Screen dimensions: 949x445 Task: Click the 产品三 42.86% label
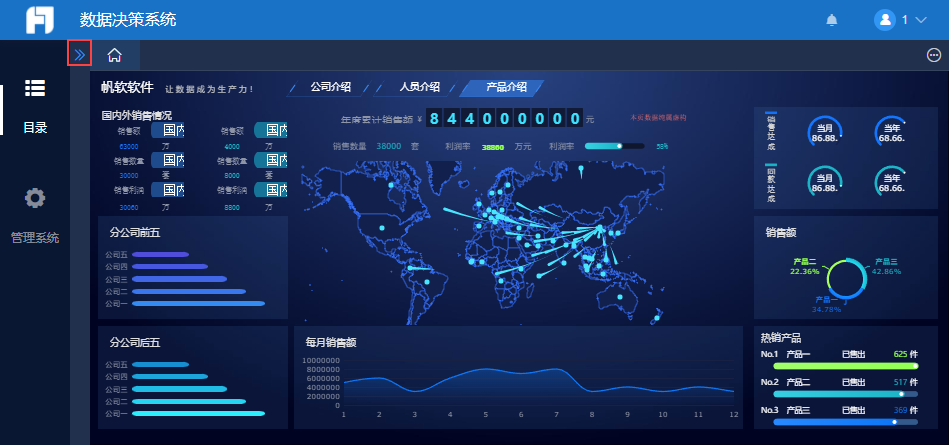click(x=886, y=266)
